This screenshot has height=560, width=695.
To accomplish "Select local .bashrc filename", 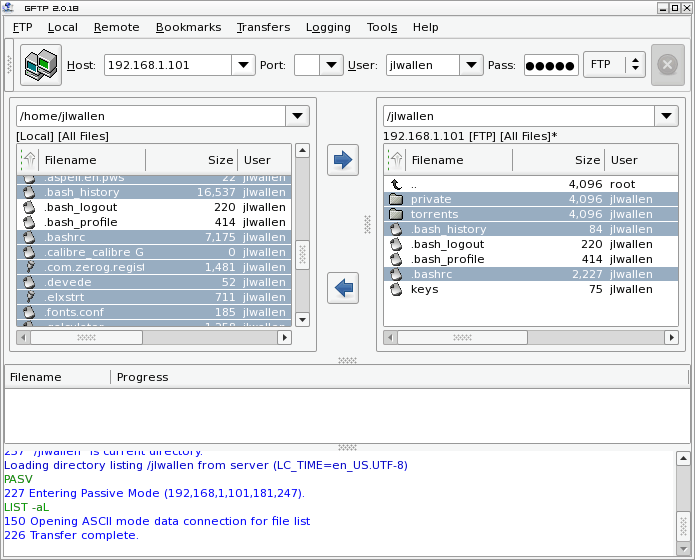I will pyautogui.click(x=65, y=237).
